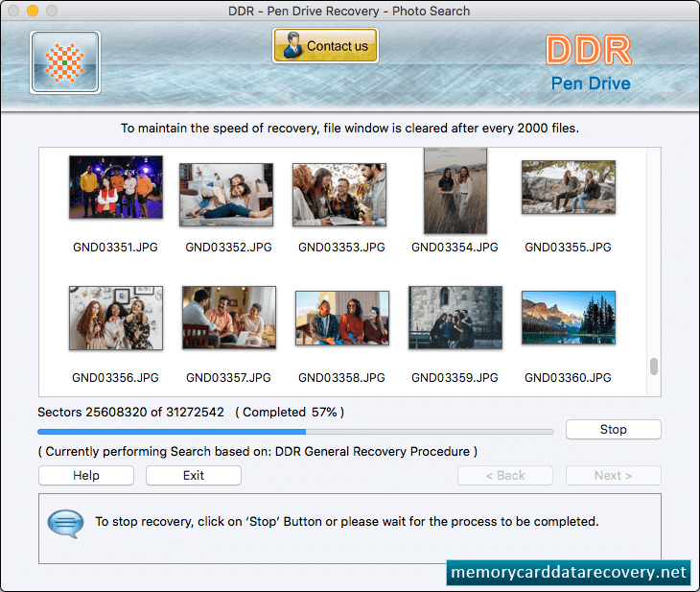
Task: Stop the recovery scan
Action: point(613,429)
